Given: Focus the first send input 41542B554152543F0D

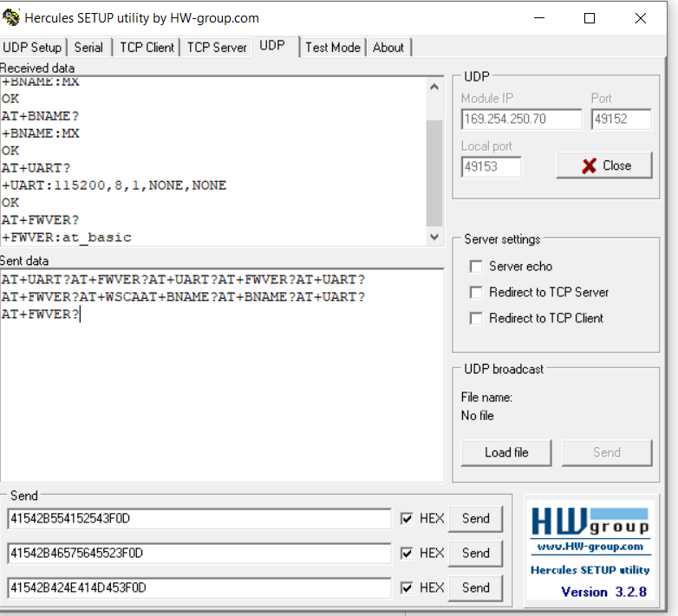Looking at the screenshot, I should coord(199,518).
